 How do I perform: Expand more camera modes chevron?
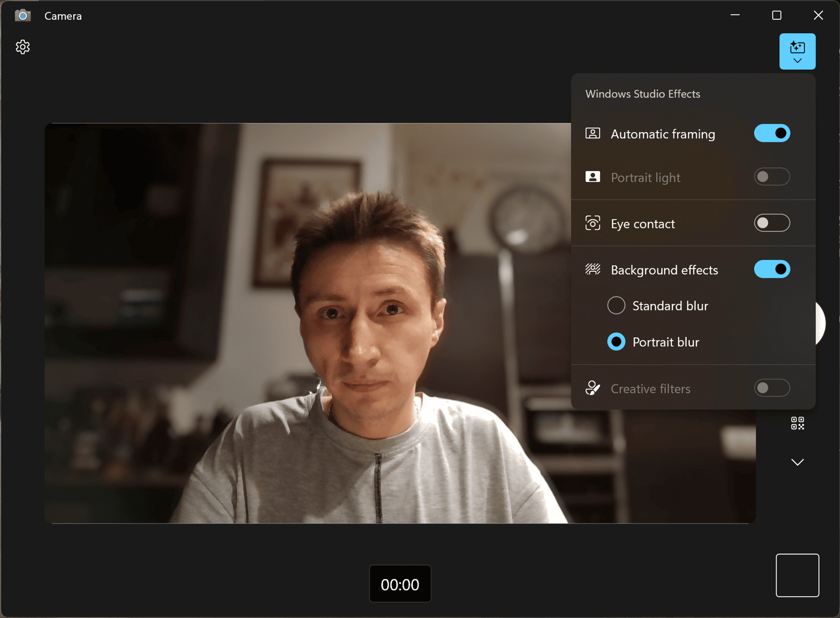tap(797, 462)
